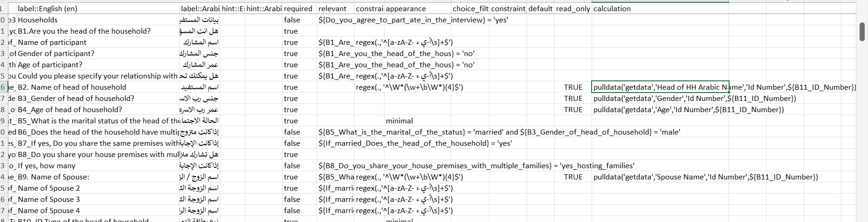868x222 pixels.
Task: Click the TRUE read_only cell in B9 Spouse row
Action: pos(573,177)
